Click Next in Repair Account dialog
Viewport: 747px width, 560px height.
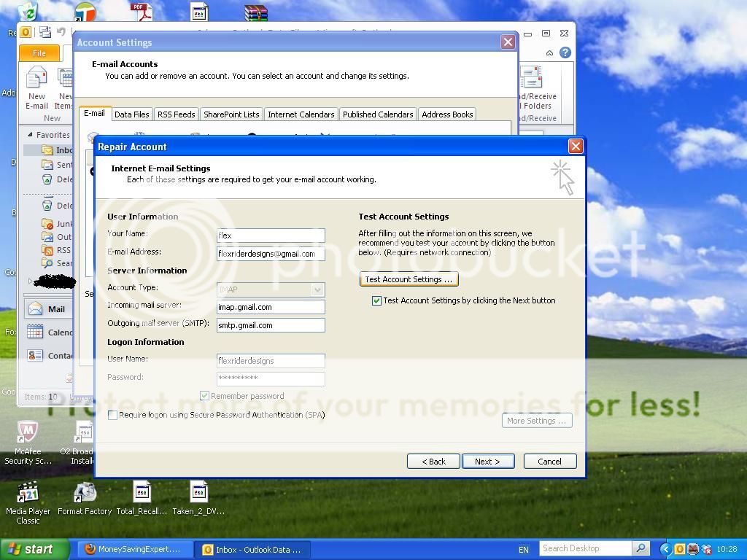pyautogui.click(x=487, y=462)
